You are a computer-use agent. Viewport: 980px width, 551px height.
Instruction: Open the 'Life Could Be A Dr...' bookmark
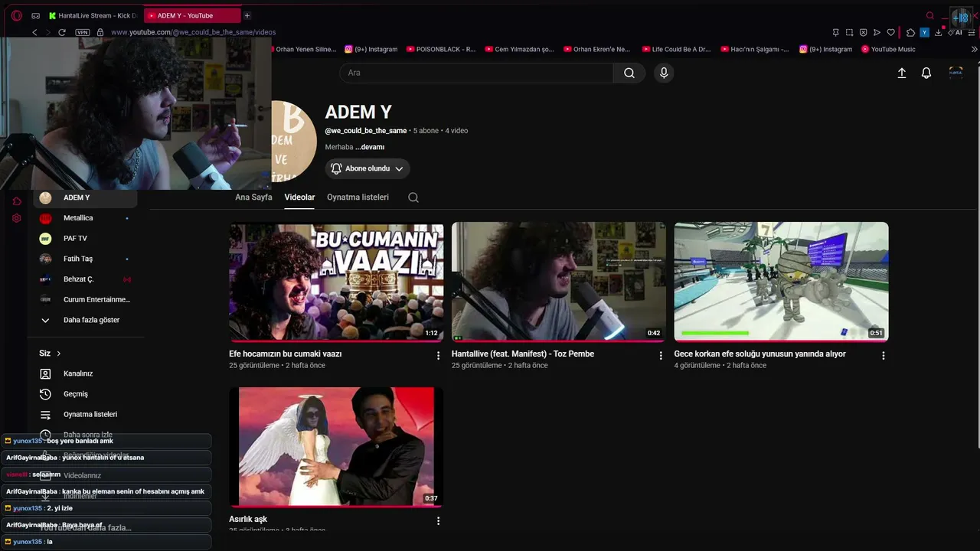(x=677, y=49)
